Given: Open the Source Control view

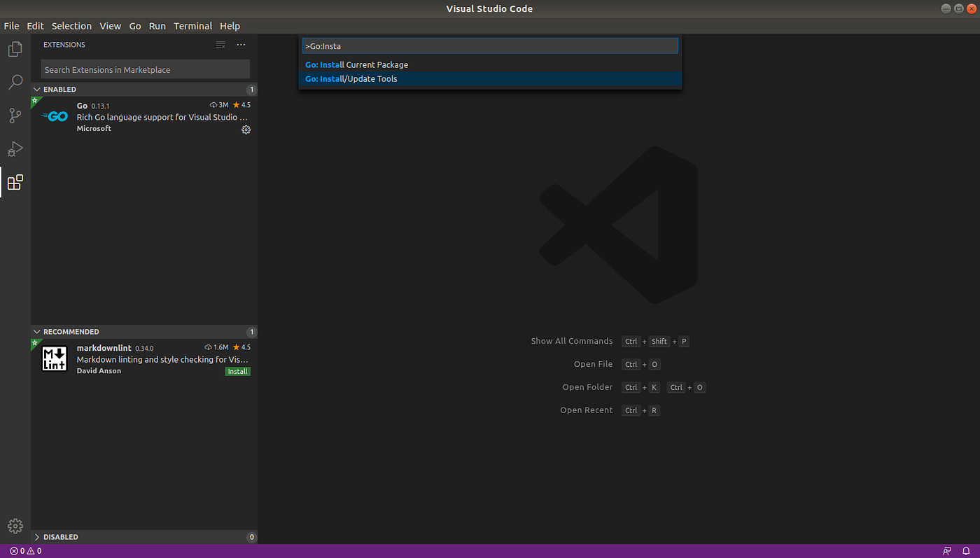Looking at the screenshot, I should click(15, 116).
